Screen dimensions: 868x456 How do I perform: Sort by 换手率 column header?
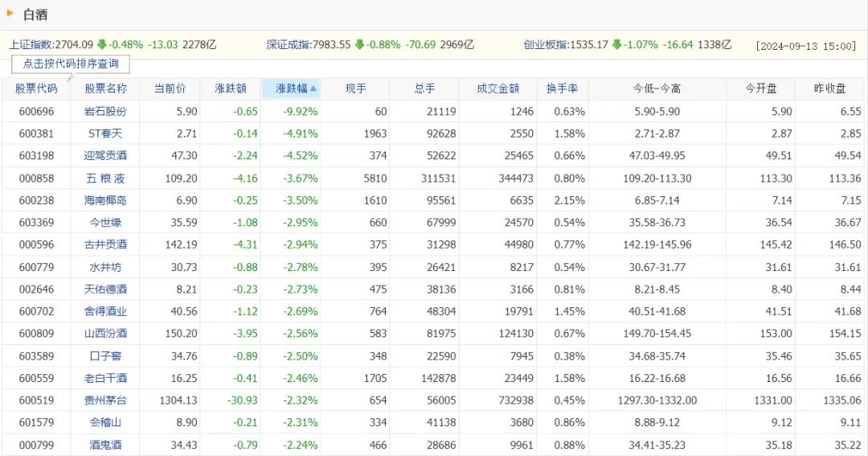pyautogui.click(x=562, y=88)
